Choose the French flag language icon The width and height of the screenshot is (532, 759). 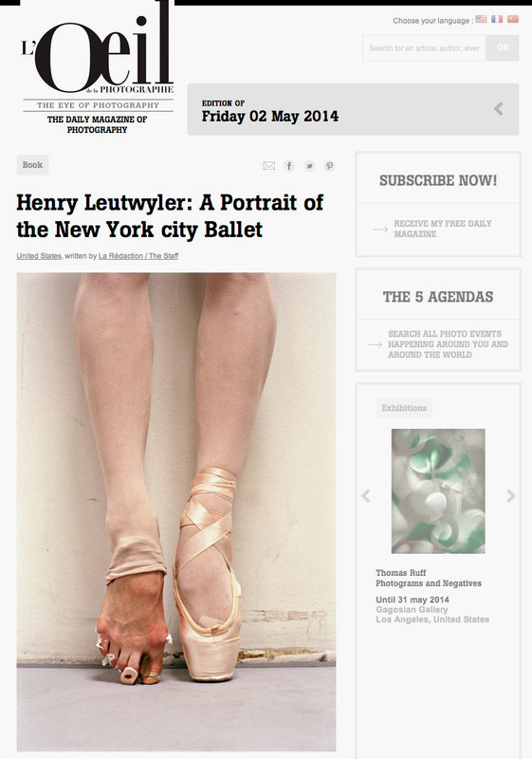click(497, 19)
